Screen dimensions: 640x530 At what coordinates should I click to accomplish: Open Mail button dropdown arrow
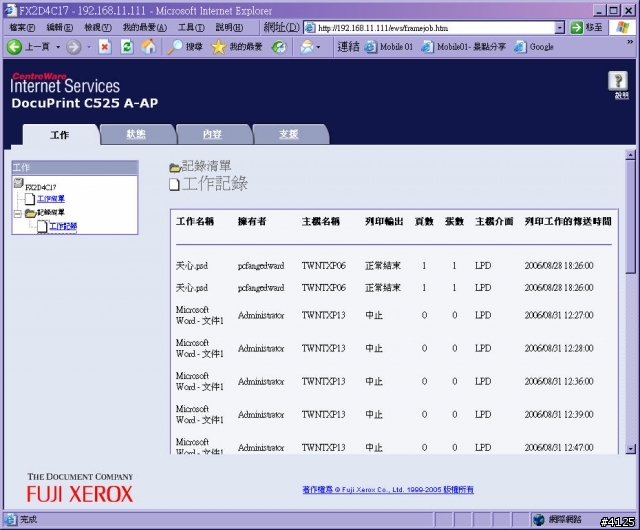coord(318,47)
